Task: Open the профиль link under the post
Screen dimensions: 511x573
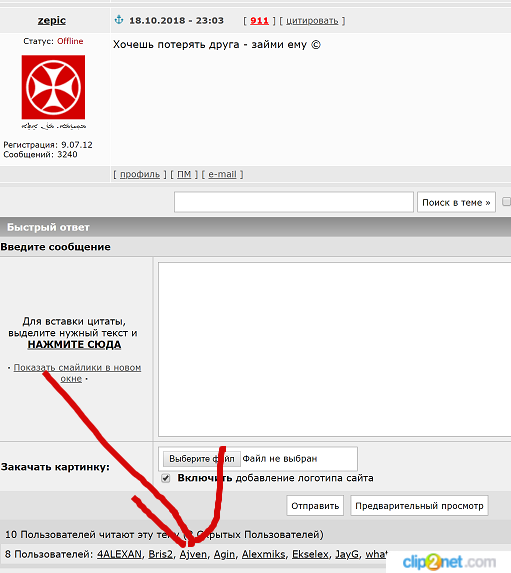Action: 140,174
